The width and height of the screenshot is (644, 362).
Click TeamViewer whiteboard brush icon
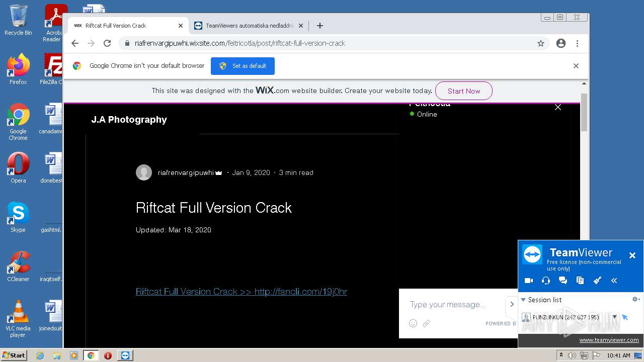pyautogui.click(x=597, y=281)
